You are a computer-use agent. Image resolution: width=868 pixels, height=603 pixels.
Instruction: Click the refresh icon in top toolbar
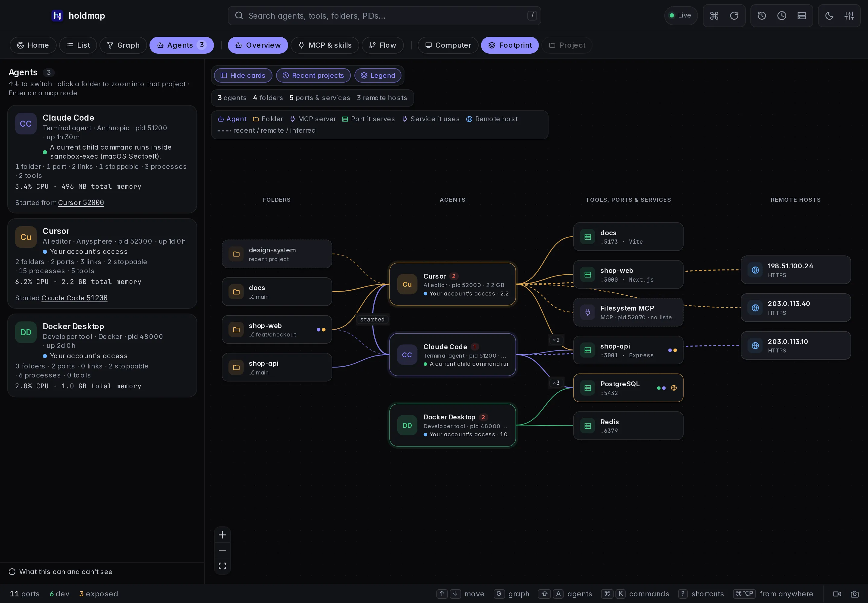point(734,15)
